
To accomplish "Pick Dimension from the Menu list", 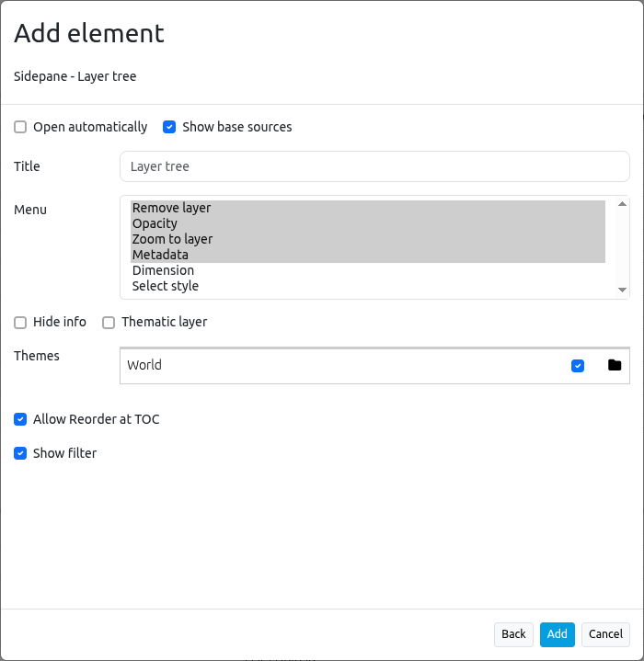I will [x=163, y=270].
